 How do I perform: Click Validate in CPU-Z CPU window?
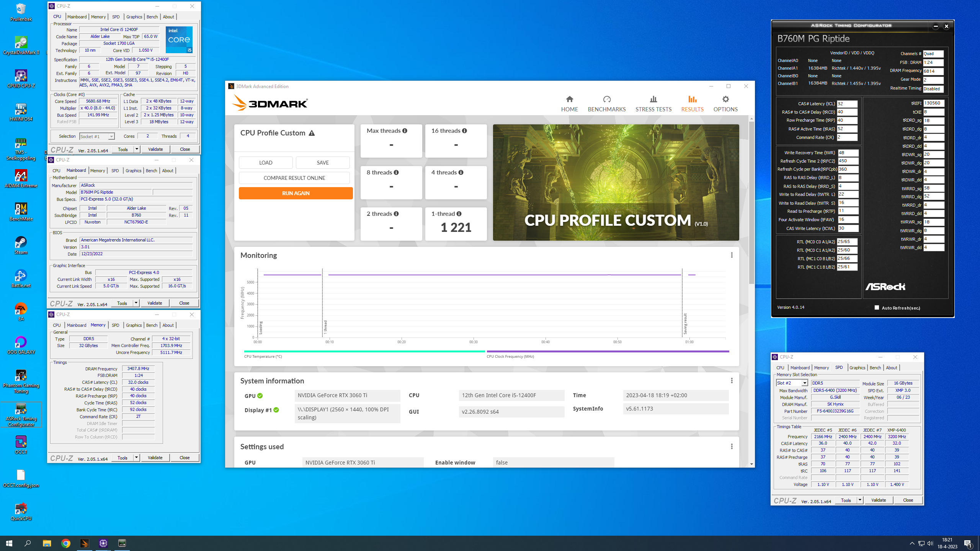155,149
